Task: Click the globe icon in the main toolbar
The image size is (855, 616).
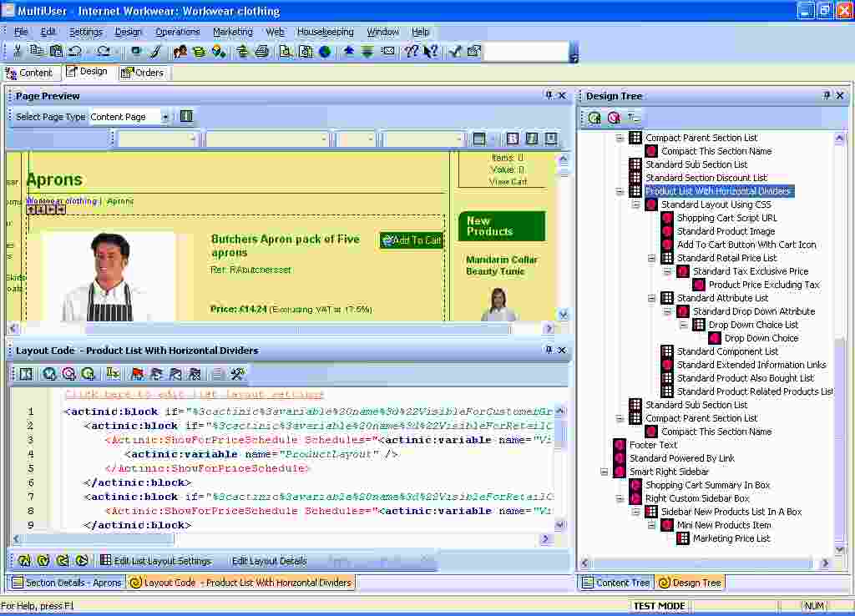Action: (x=325, y=52)
